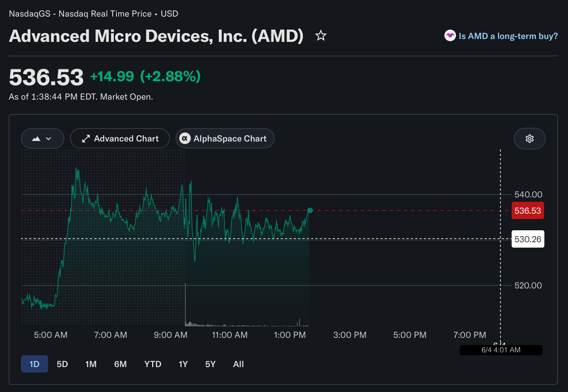Open chart settings gear
Viewport: 568px width, 392px height.
[529, 139]
